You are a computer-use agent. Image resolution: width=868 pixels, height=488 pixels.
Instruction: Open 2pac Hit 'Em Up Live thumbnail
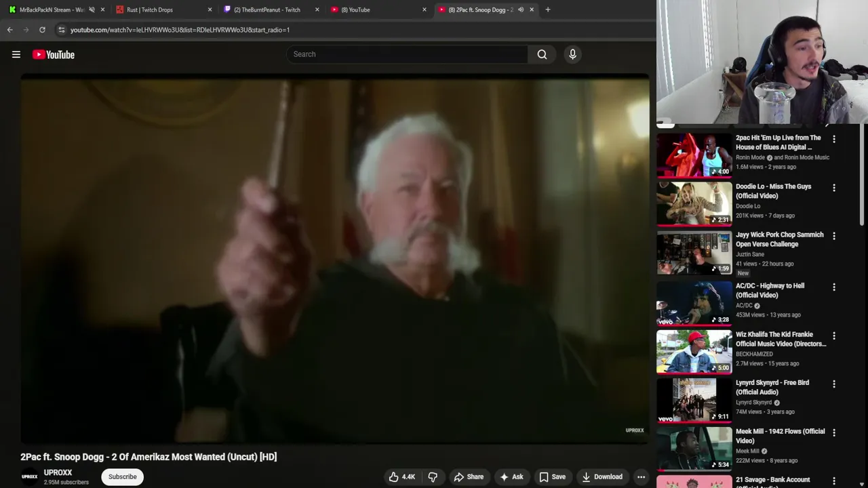click(x=694, y=155)
